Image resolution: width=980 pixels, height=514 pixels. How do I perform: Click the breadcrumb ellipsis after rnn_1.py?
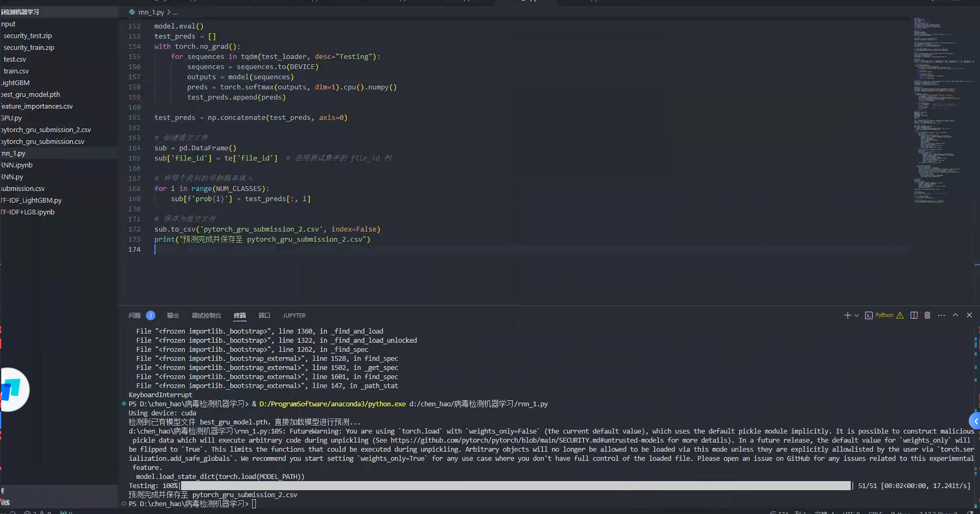click(x=175, y=12)
